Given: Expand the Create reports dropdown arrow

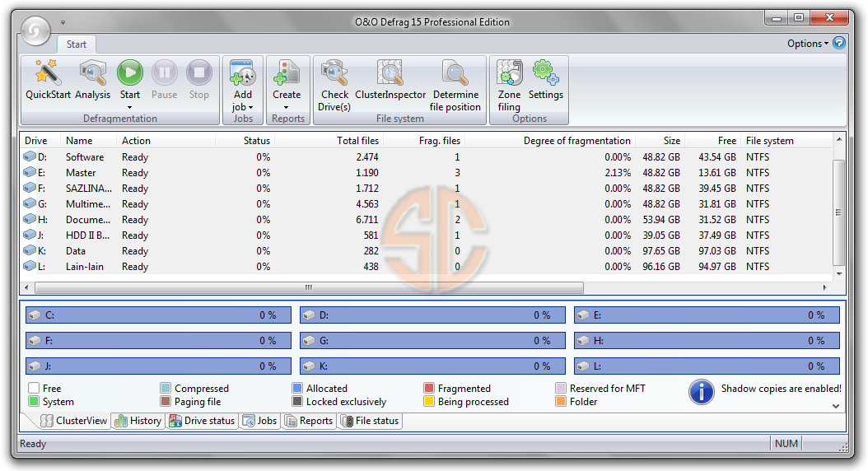Looking at the screenshot, I should [x=287, y=107].
